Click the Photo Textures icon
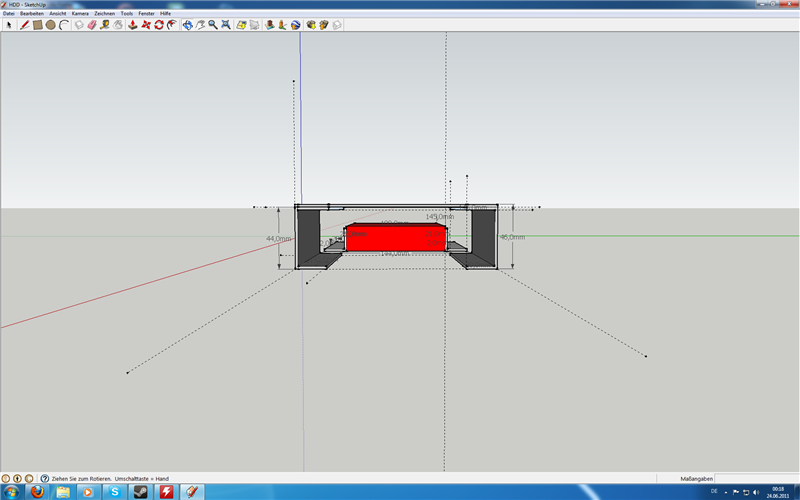The height and width of the screenshot is (500, 800). pos(282,25)
